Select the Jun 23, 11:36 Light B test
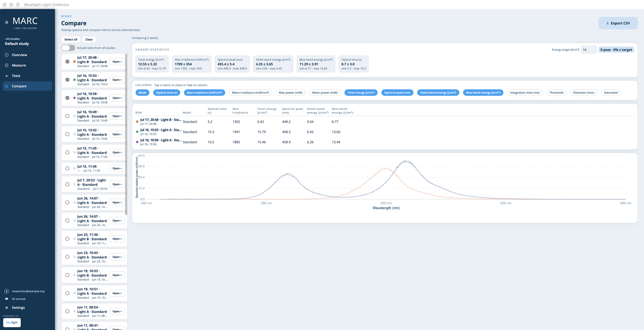 [67, 239]
